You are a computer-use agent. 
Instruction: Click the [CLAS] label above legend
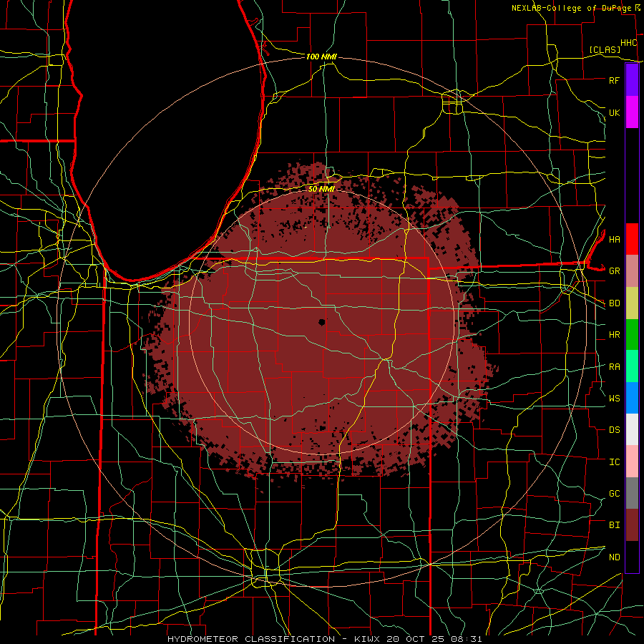click(x=605, y=49)
